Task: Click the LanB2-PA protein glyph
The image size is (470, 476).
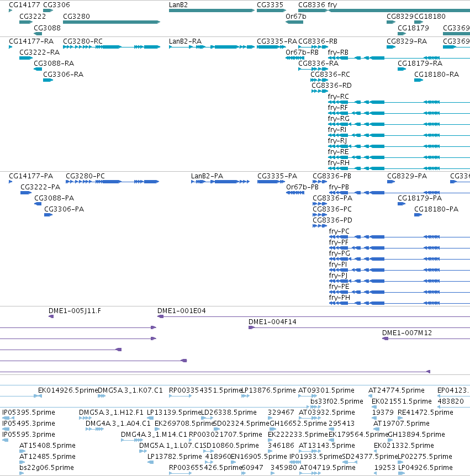Action: (220, 182)
